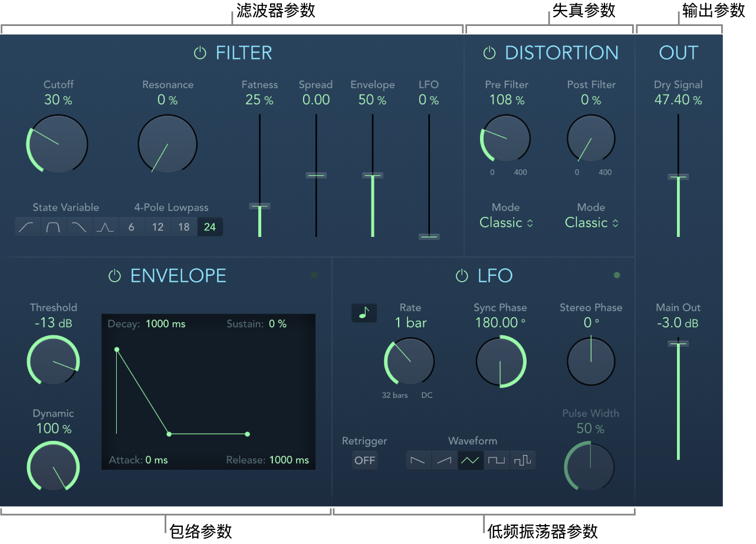Click the Threshold value -13 dB
This screenshot has height=544, width=756.
pos(53,322)
